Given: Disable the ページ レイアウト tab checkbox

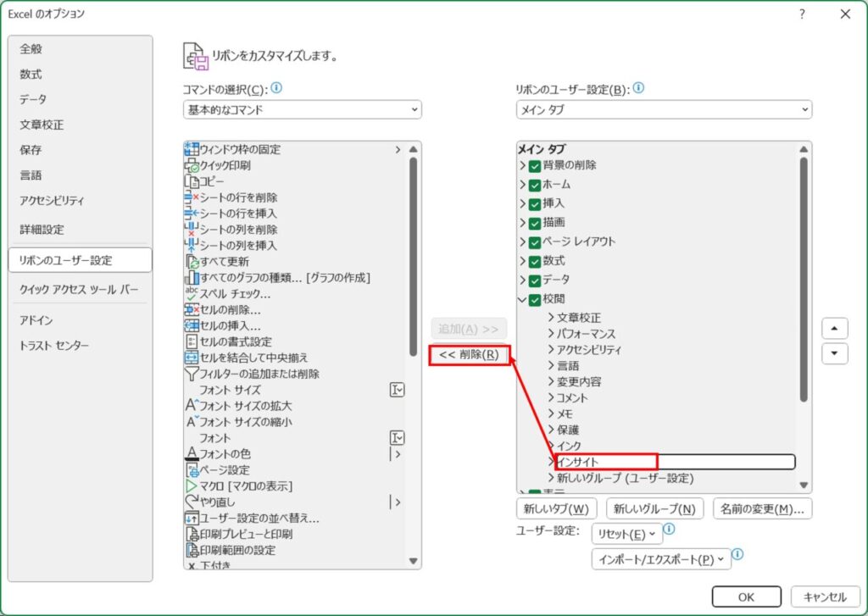Looking at the screenshot, I should click(534, 242).
